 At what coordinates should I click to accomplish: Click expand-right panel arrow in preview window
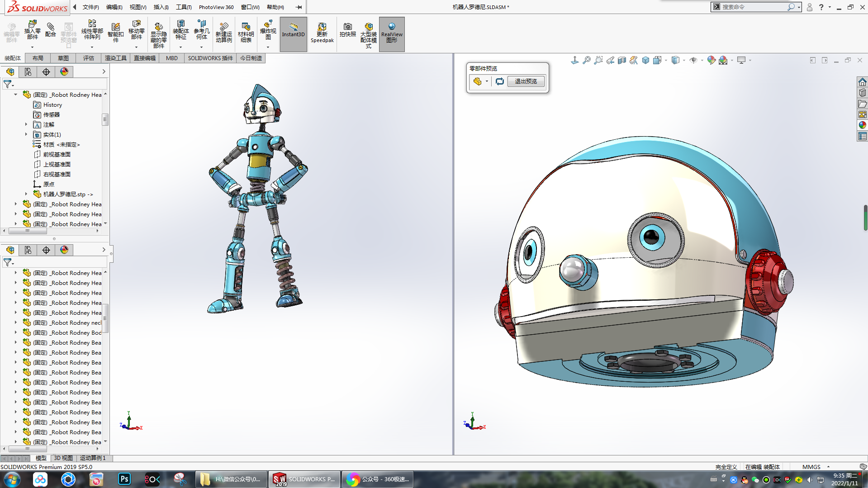[825, 60]
